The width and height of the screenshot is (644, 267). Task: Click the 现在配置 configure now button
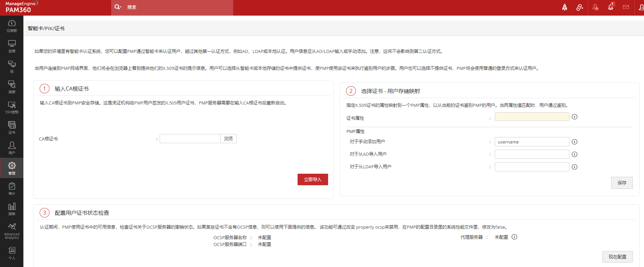pyautogui.click(x=617, y=257)
